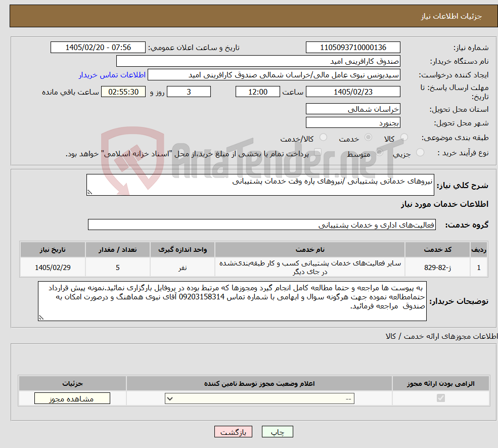Image resolution: width=498 pixels, height=448 pixels.
Task: Click the buyer notes text area
Action: pyautogui.click(x=232, y=301)
